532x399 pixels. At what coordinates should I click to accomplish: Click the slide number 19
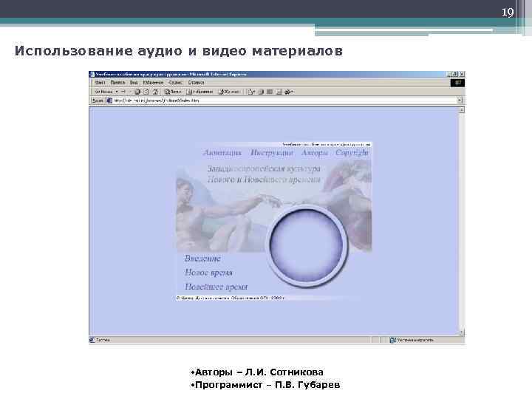click(x=508, y=13)
